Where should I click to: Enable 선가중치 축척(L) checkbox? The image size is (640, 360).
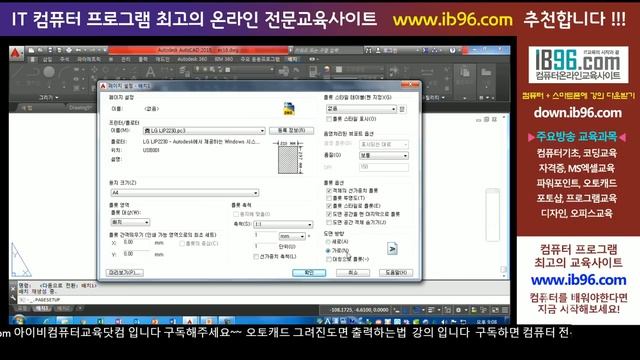[256, 256]
